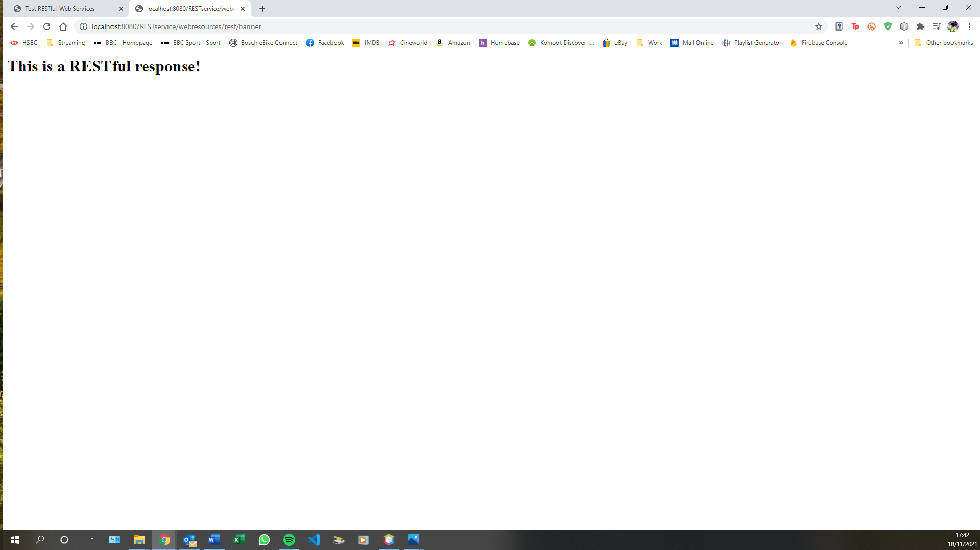This screenshot has height=550, width=980.
Task: Expand the Work bookmarks folder
Action: coord(649,43)
